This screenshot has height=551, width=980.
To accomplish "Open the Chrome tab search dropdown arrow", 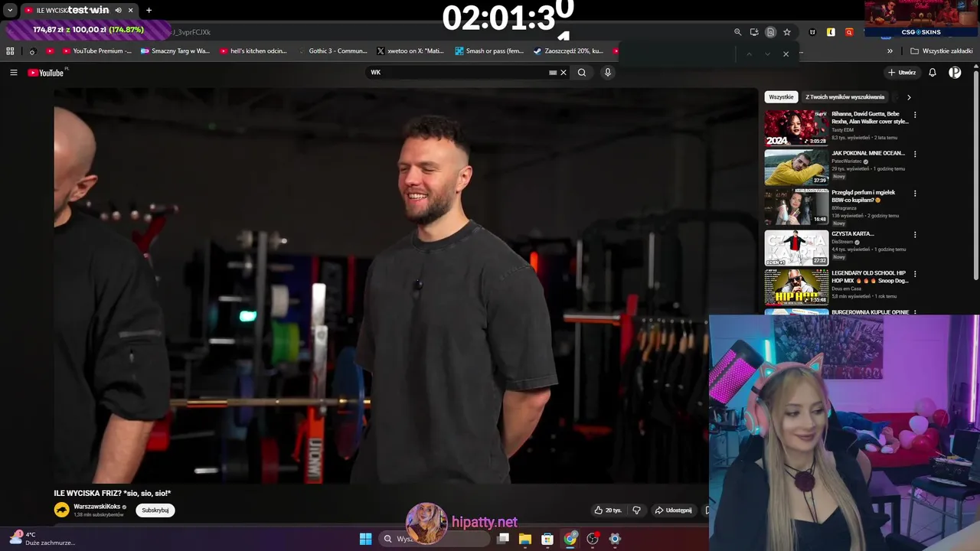I will click(9, 10).
